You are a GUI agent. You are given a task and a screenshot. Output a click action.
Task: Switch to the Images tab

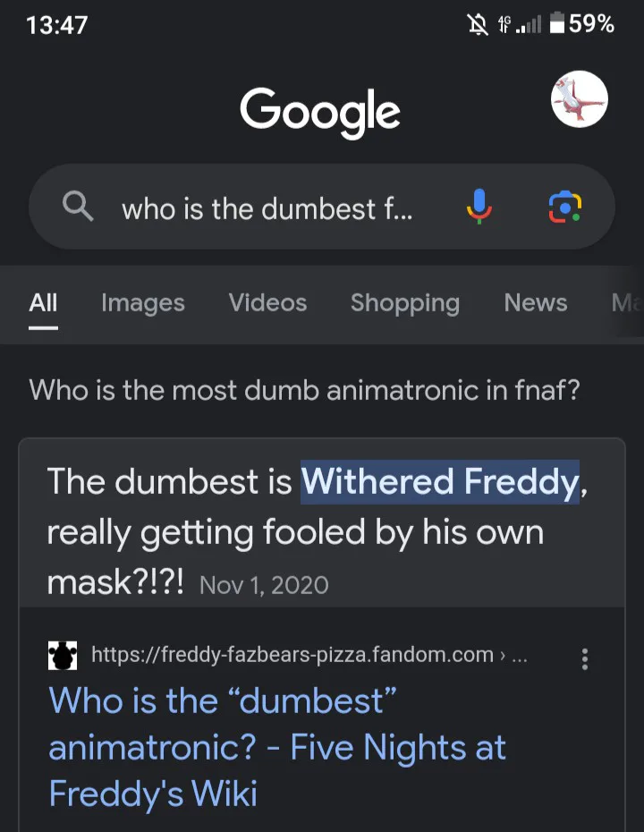click(x=143, y=303)
